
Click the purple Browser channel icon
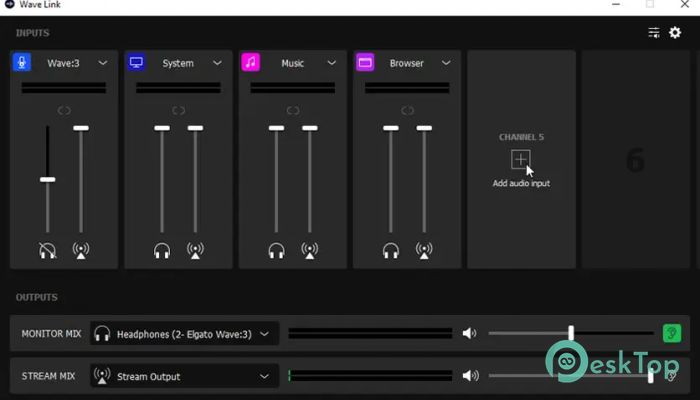pos(365,62)
